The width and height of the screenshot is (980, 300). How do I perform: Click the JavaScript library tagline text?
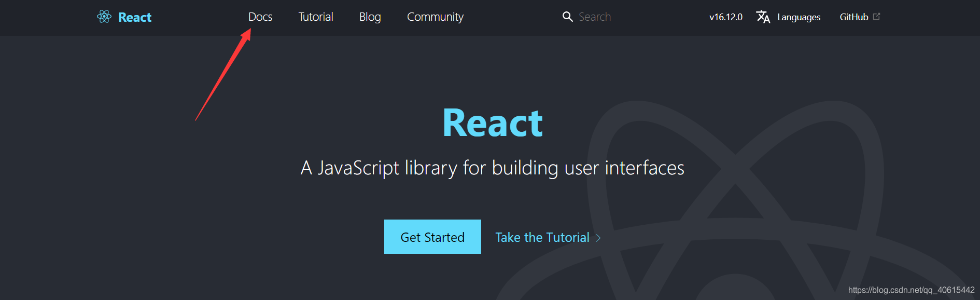click(x=493, y=168)
